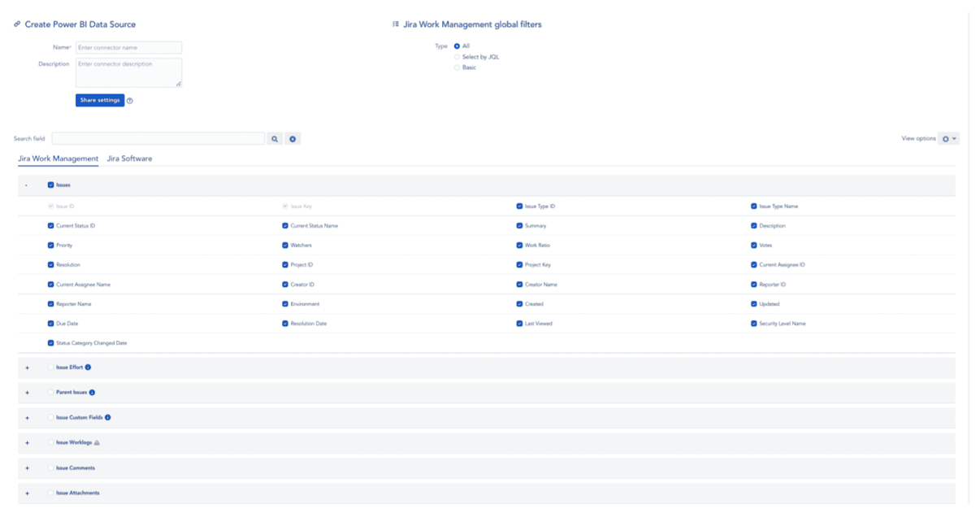Enable the Issue Attachments group checkbox

click(x=51, y=493)
